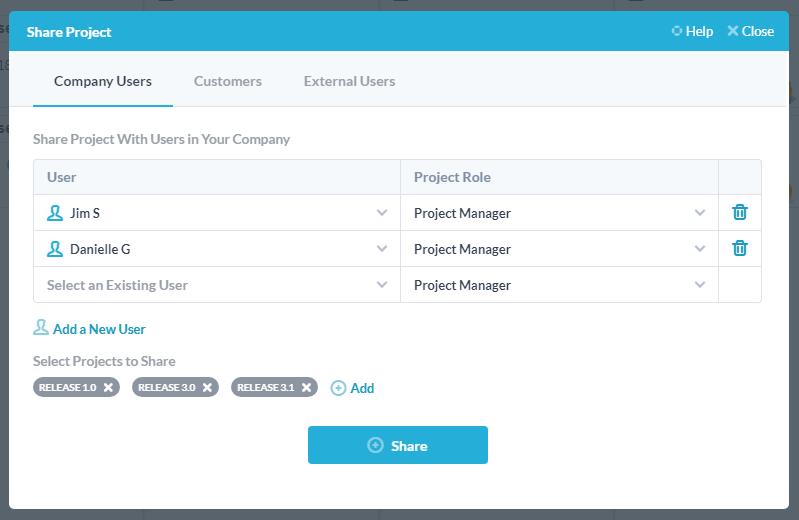Click the Share button

point(397,445)
